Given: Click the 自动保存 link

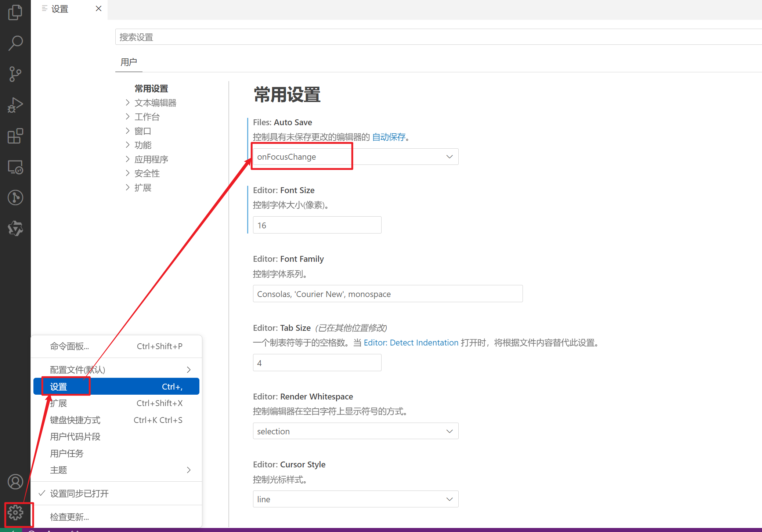Looking at the screenshot, I should tap(389, 137).
